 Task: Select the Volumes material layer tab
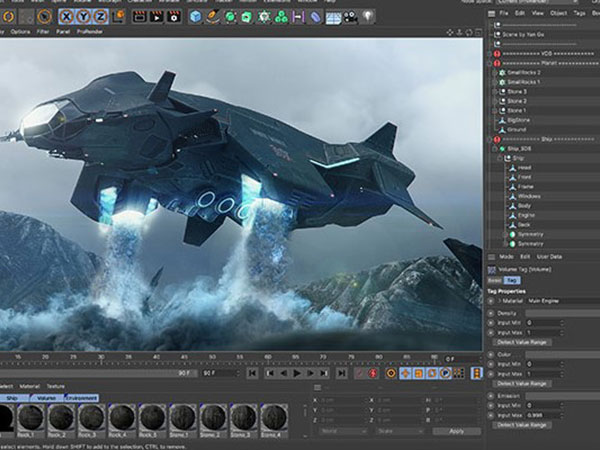47,398
